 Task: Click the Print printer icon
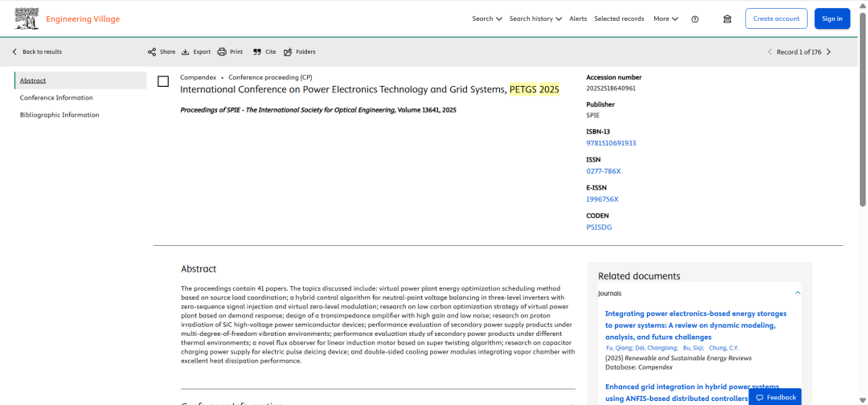(222, 52)
